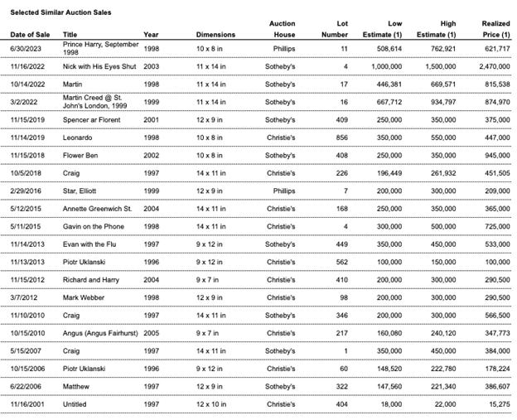Image resolution: width=517 pixels, height=420 pixels.
Task: Select the Title column header
Action: click(x=70, y=35)
